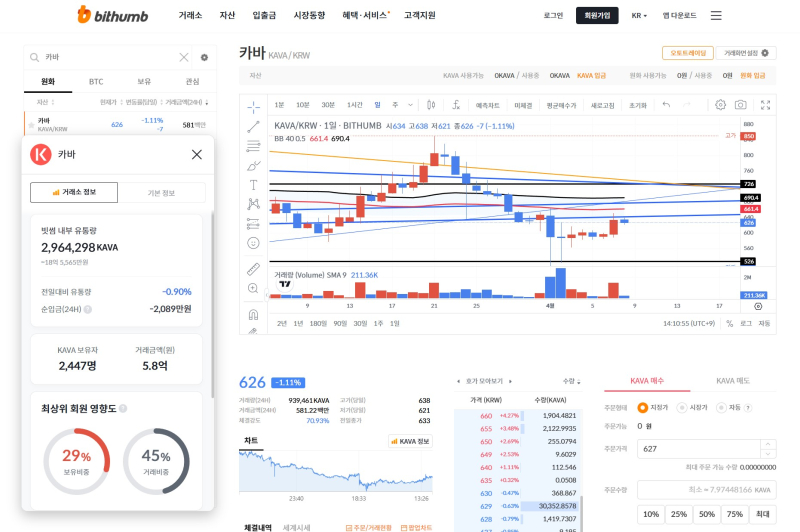Open chart settings gear
Image resolution: width=800 pixels, height=532 pixels.
[720, 105]
